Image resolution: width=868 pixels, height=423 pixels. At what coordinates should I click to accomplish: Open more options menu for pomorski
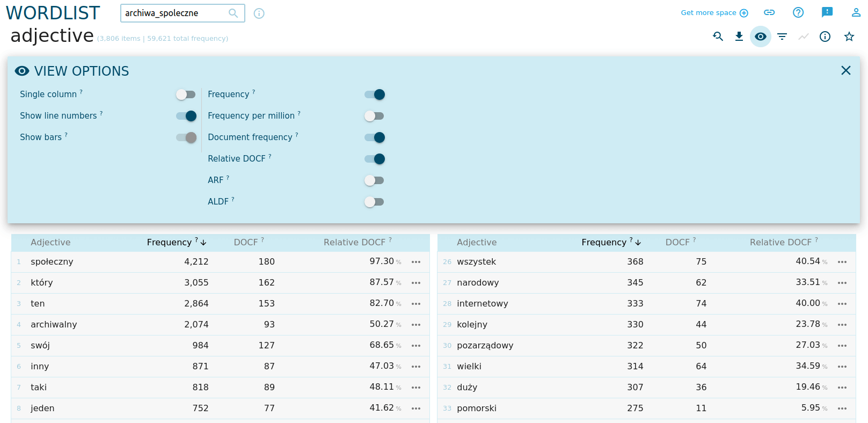click(842, 409)
